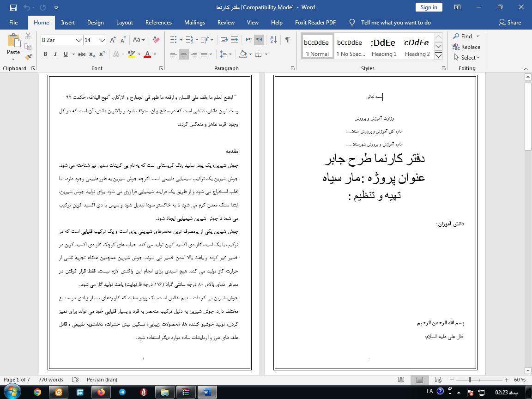Click the Sign in button
The image size is (532, 399).
point(429,7)
